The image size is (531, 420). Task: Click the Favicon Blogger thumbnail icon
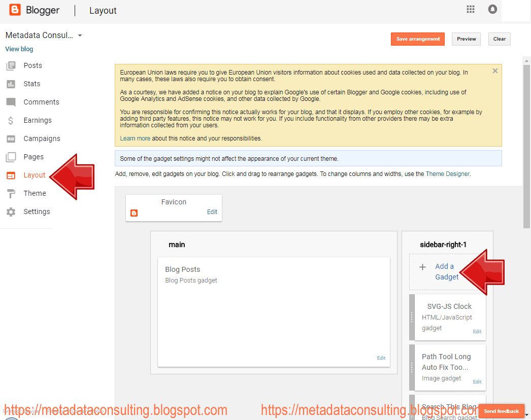click(134, 213)
